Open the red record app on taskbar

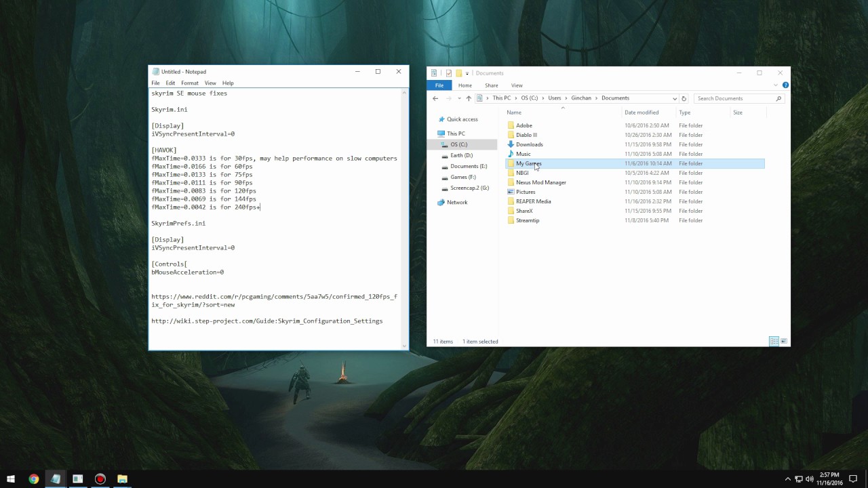click(x=100, y=479)
